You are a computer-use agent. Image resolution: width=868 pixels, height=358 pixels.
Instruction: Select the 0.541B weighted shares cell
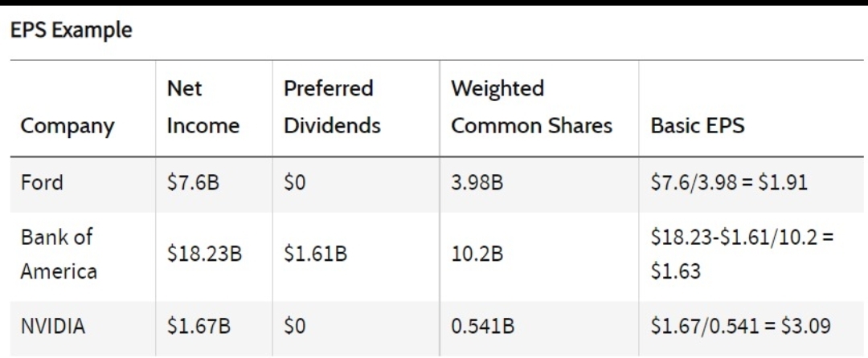(x=483, y=327)
